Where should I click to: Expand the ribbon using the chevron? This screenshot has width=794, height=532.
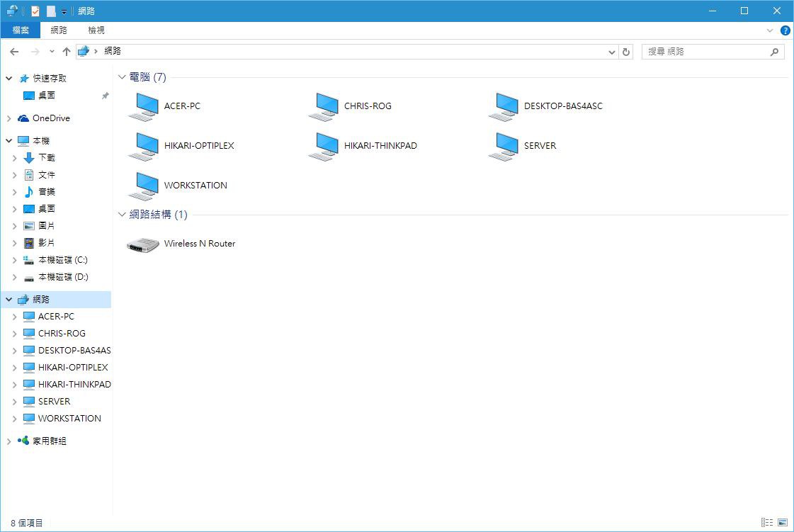[770, 30]
